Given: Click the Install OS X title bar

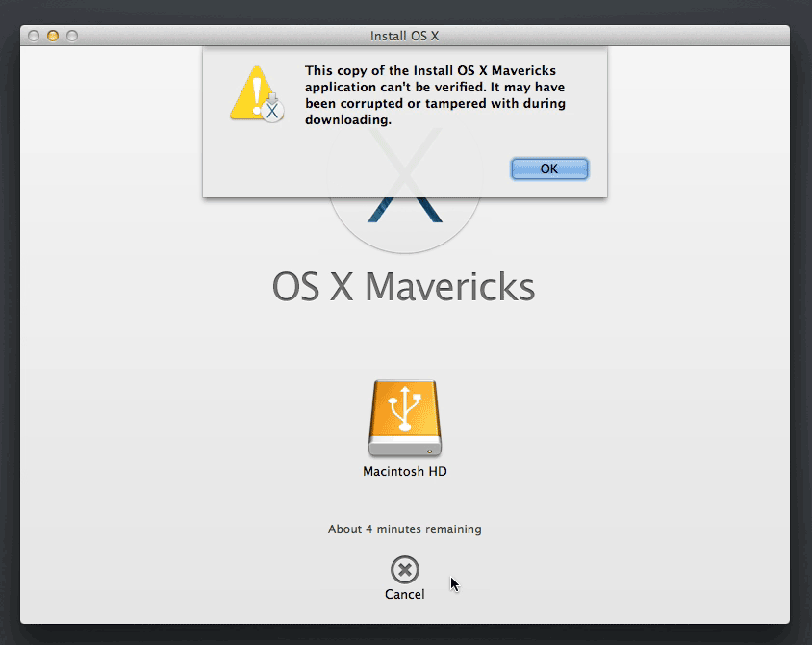Looking at the screenshot, I should [x=404, y=36].
